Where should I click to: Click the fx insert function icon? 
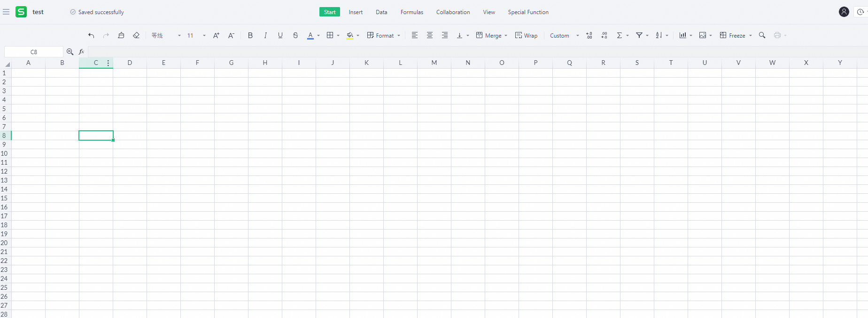[x=82, y=52]
